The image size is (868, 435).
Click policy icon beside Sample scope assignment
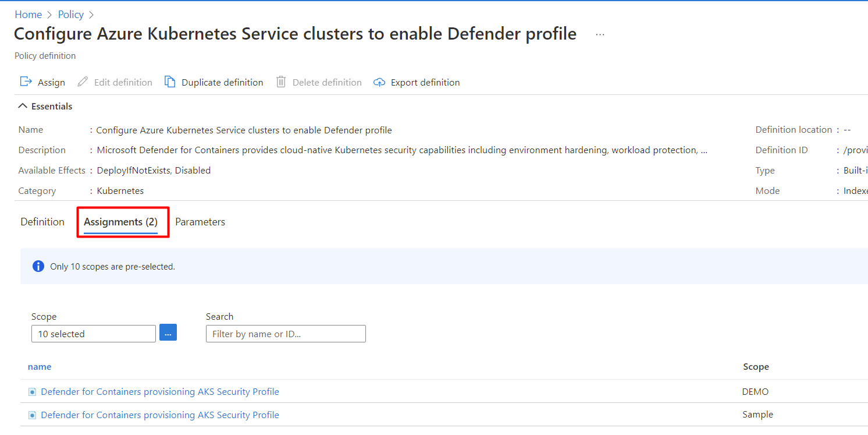(x=33, y=415)
